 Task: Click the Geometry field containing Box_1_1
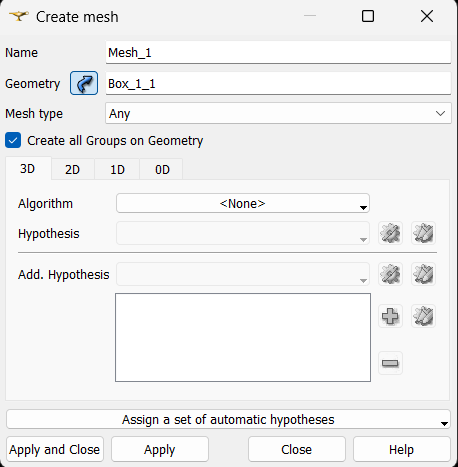(x=278, y=83)
